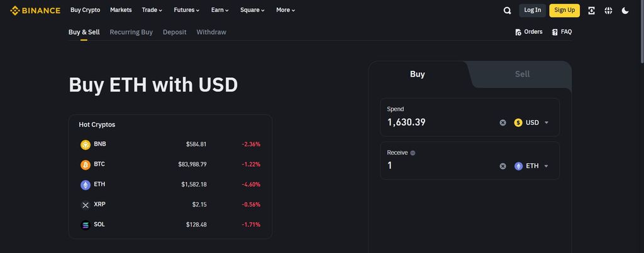Expand the Futures menu

[186, 10]
